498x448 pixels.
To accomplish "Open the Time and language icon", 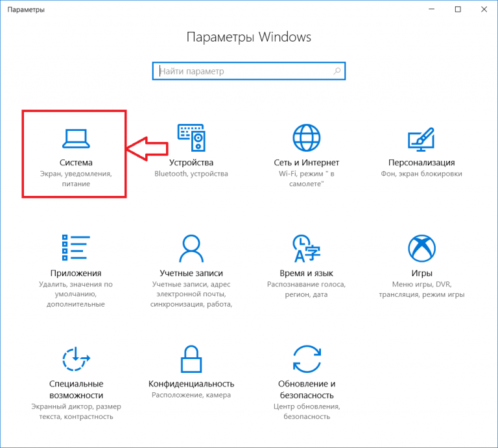I will (306, 248).
